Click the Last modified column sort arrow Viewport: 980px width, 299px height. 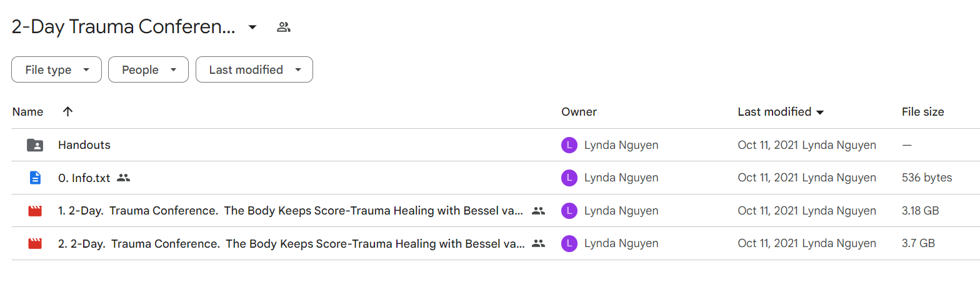(x=820, y=113)
